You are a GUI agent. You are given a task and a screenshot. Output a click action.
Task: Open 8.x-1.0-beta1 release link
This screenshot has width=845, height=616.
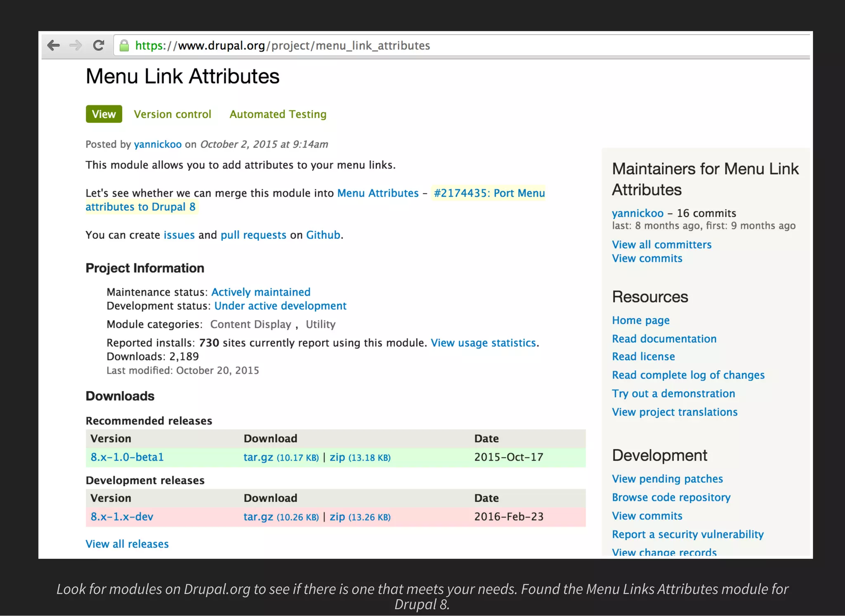127,457
